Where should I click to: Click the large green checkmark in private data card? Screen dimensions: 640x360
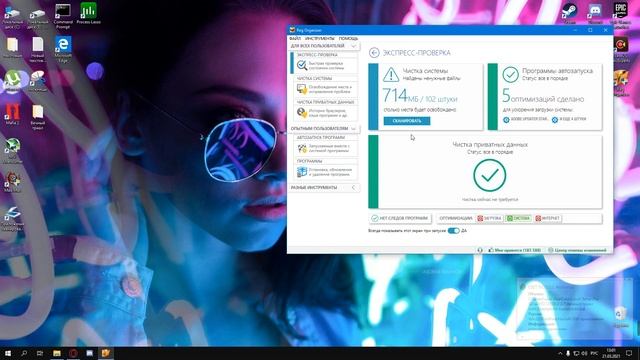click(x=489, y=176)
